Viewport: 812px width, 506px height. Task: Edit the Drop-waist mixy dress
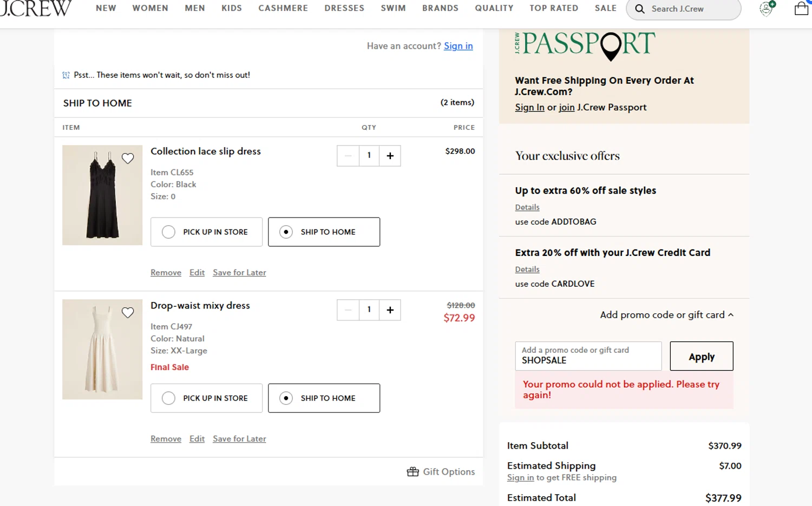[197, 439]
